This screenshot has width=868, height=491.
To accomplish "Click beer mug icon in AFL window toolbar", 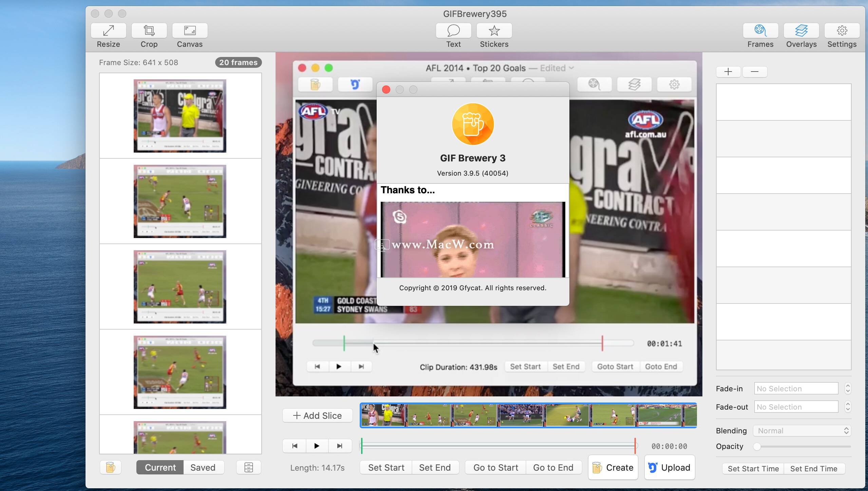I will (x=315, y=84).
